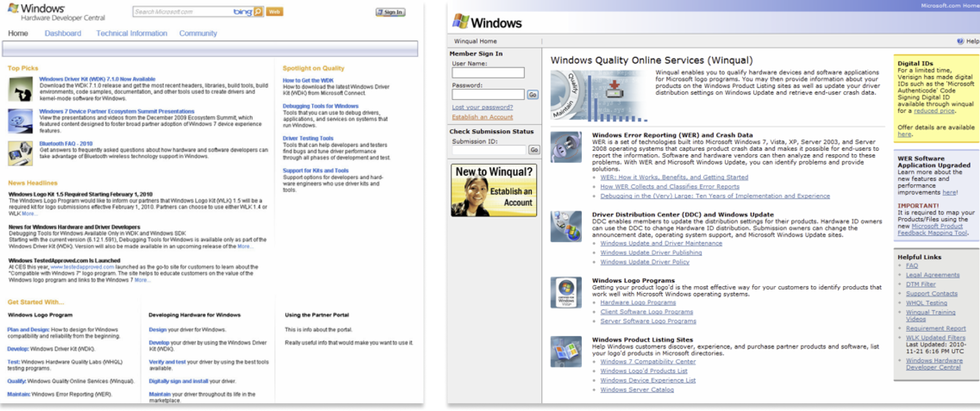This screenshot has width=980, height=411.
Task: Select the Winqual Home menu item
Action: pos(476,41)
